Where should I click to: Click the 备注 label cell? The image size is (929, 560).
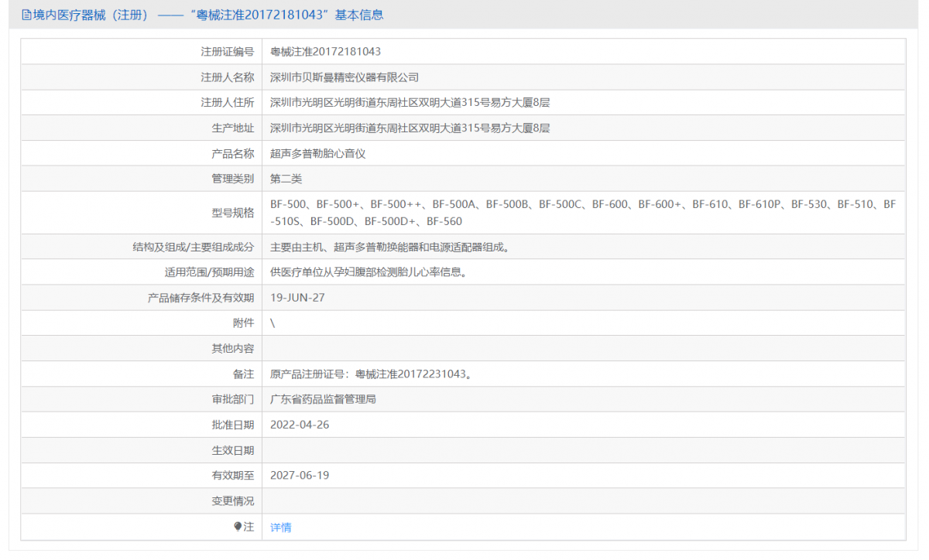click(x=142, y=374)
